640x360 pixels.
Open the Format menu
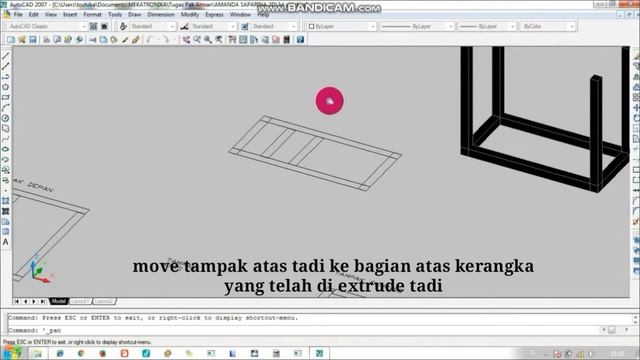[92, 14]
